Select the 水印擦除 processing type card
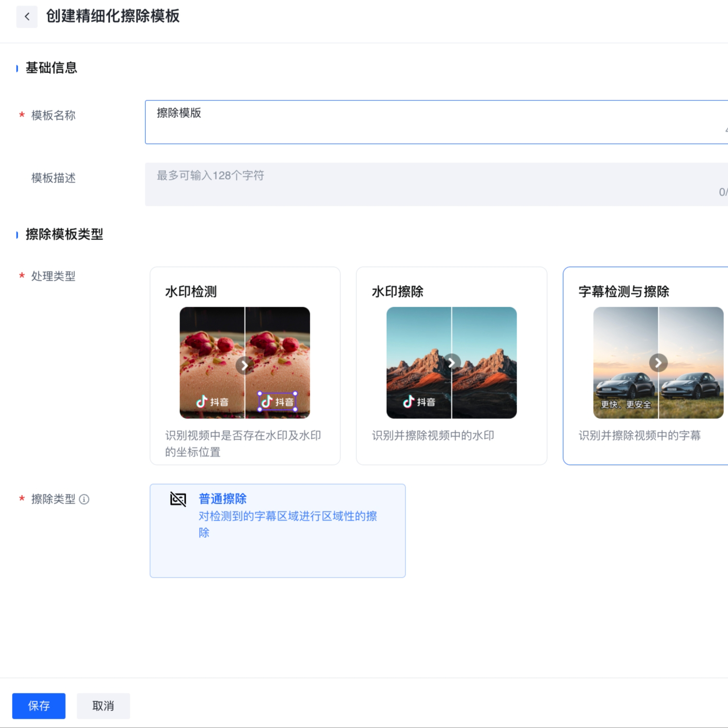728x728 pixels. (x=451, y=292)
